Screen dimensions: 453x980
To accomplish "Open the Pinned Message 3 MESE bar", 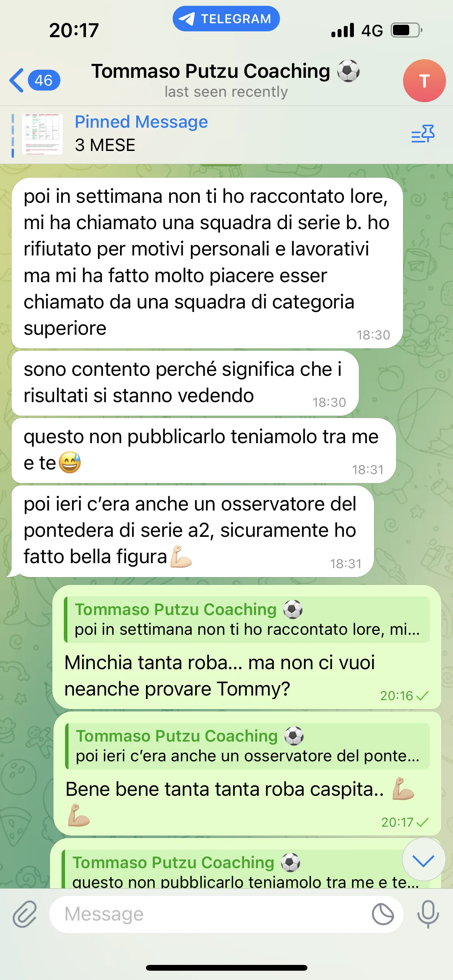I will (x=226, y=134).
